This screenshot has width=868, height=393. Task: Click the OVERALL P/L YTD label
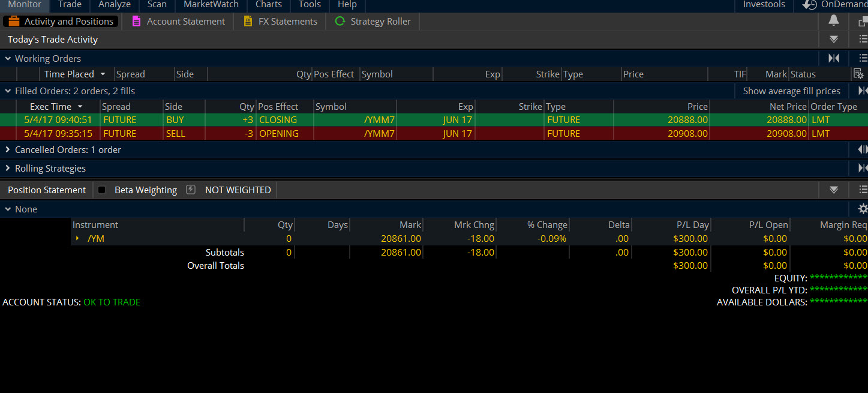click(770, 290)
